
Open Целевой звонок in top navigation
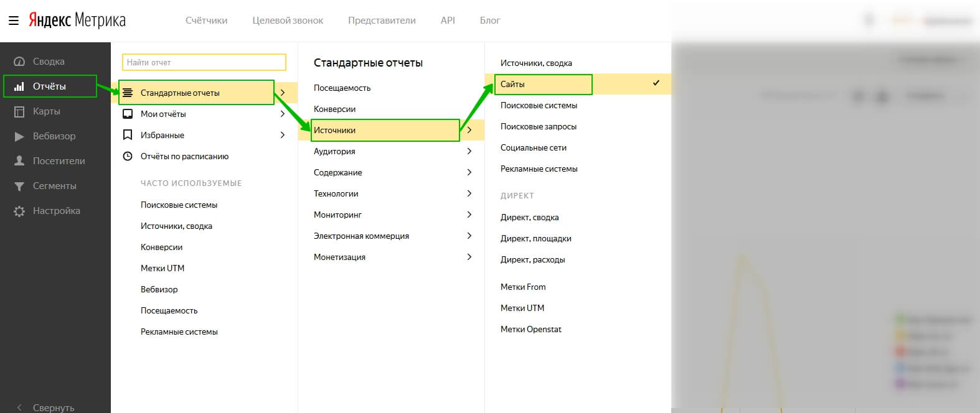[x=288, y=21]
